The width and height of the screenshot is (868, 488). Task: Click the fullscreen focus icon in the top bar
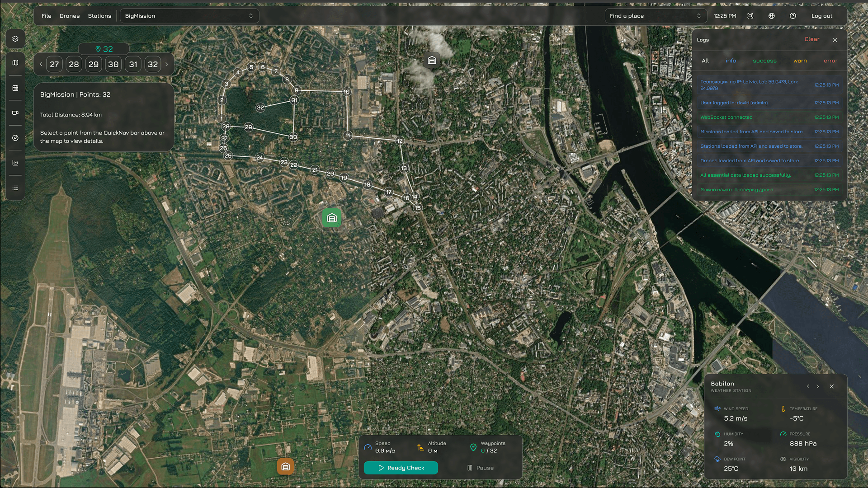[750, 16]
